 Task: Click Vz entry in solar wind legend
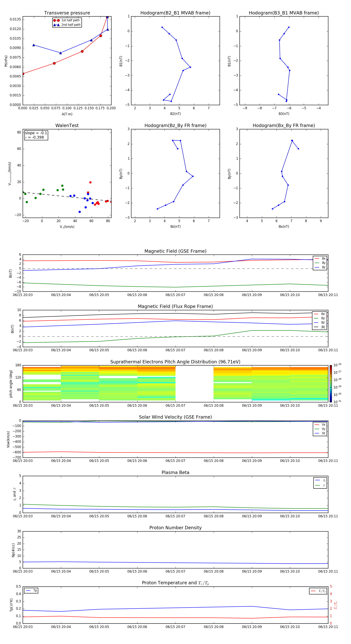click(320, 433)
